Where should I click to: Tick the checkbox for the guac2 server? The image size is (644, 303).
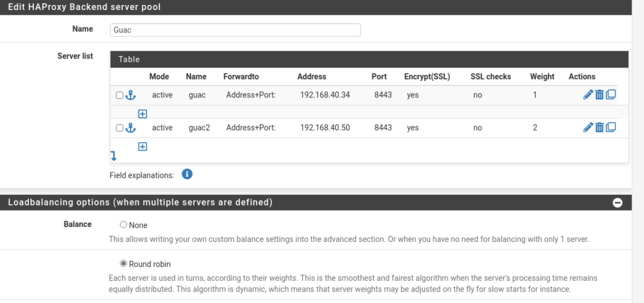[119, 128]
